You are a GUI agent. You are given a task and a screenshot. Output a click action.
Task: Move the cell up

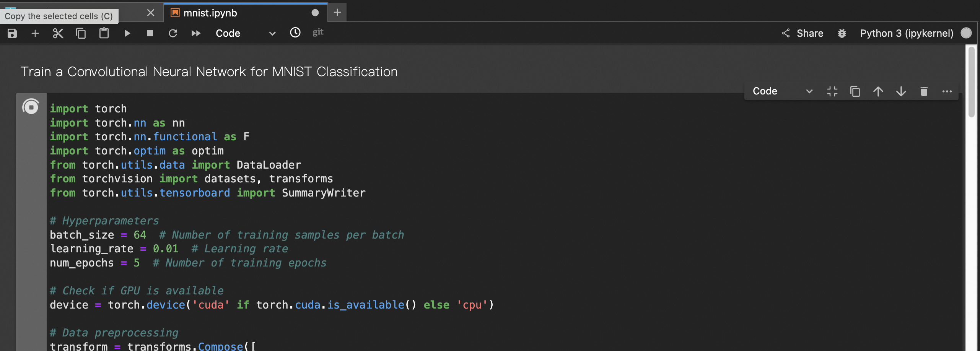pyautogui.click(x=878, y=91)
